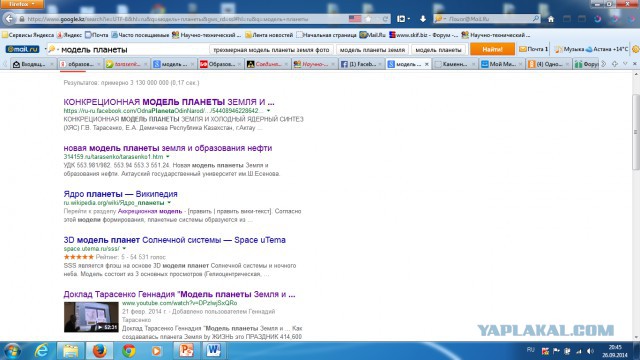Switch to the (1) Faceb... tab
This screenshot has height=360, width=640.
click(361, 64)
